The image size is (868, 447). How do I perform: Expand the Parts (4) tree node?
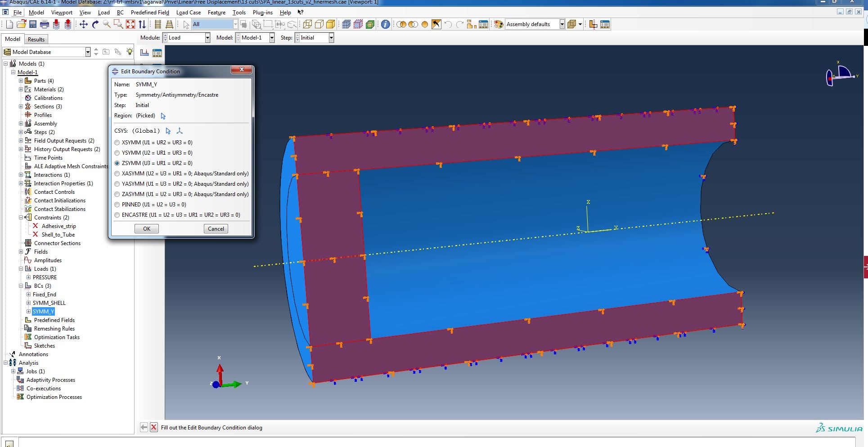21,81
